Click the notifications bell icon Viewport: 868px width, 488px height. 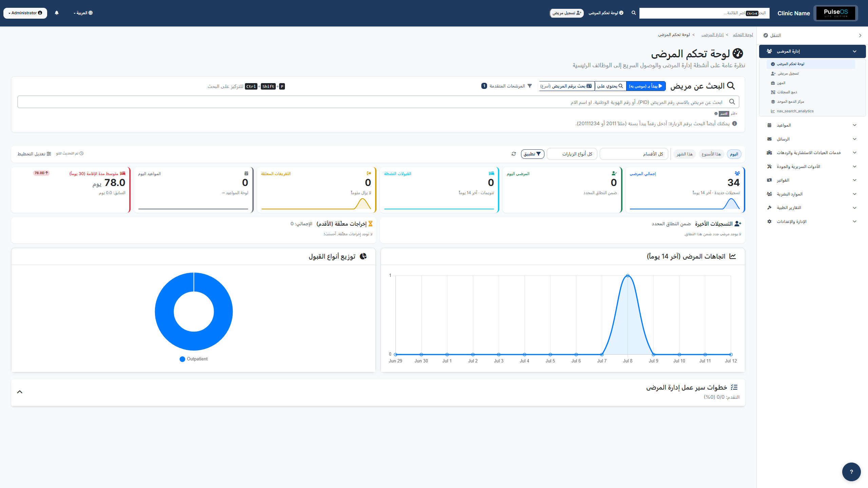pyautogui.click(x=57, y=13)
